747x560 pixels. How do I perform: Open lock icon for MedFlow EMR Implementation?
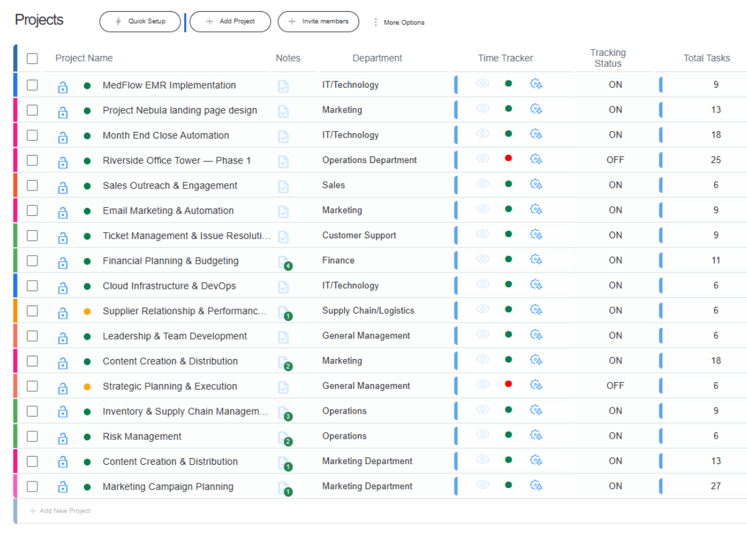coord(63,87)
